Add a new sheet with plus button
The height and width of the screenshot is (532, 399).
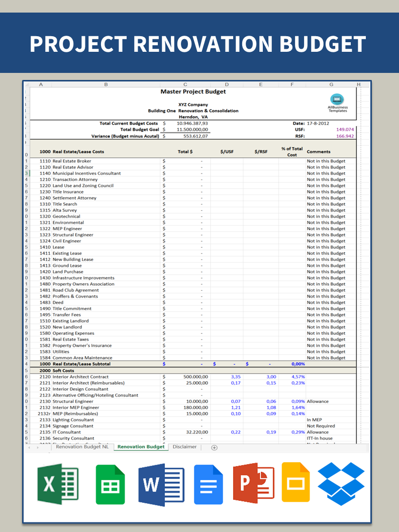click(x=214, y=448)
